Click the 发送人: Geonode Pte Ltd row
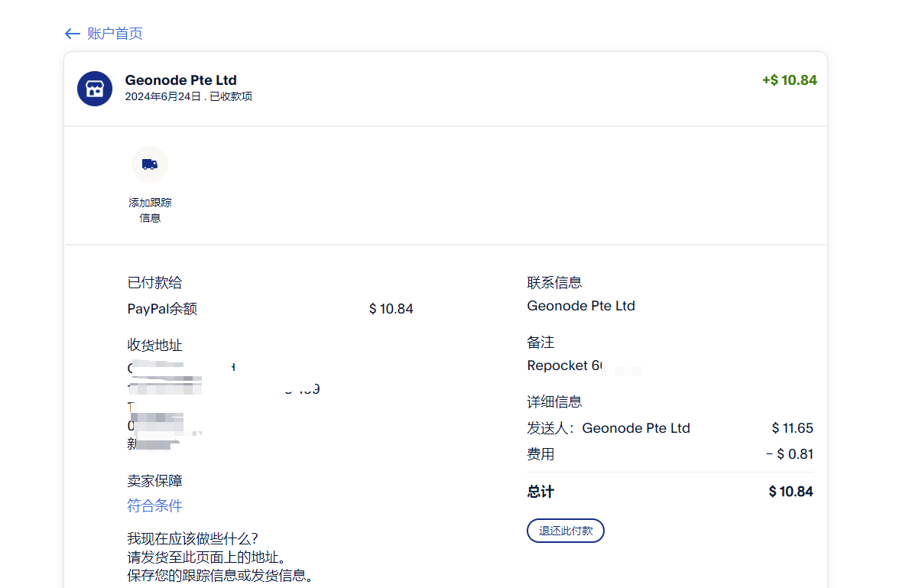 (x=609, y=428)
